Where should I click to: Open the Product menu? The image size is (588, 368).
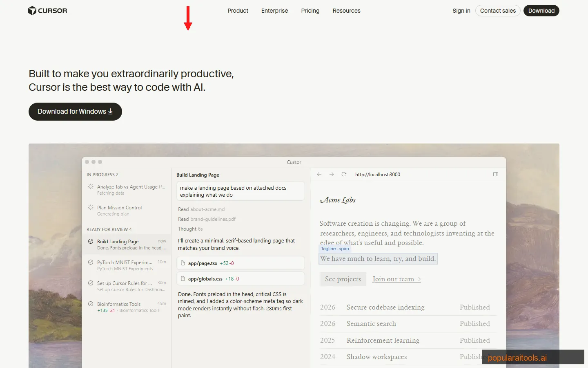(x=238, y=11)
